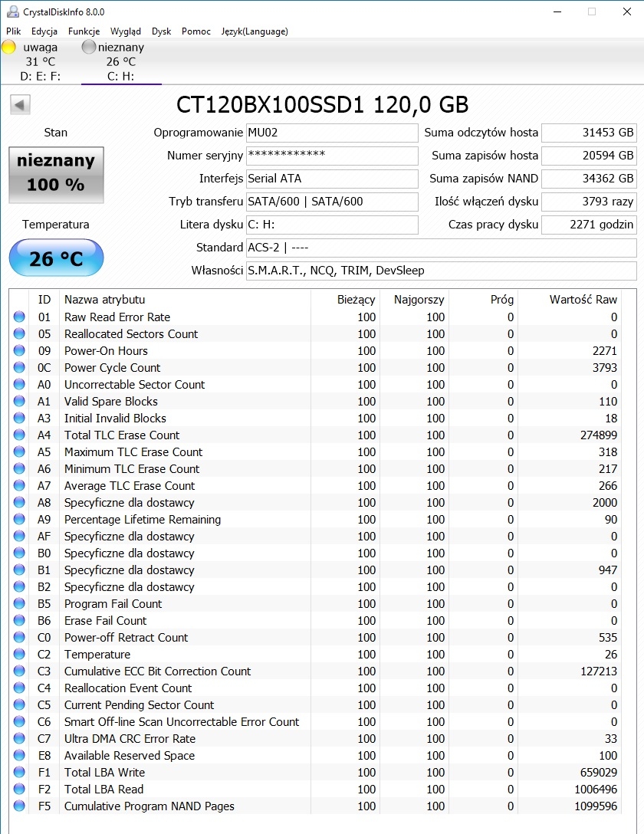Select the D: E: F: disk tab

[x=41, y=61]
